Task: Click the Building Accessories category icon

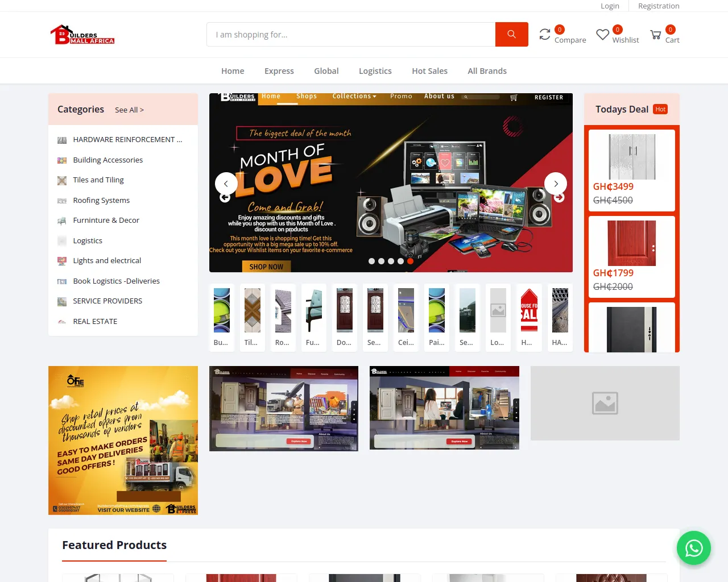Action: pyautogui.click(x=62, y=160)
